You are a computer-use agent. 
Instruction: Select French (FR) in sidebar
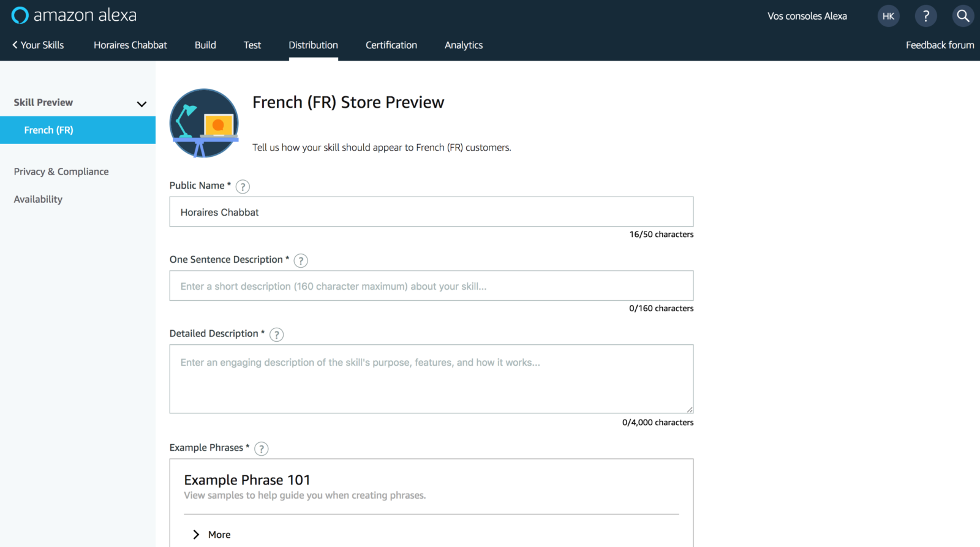(x=78, y=130)
